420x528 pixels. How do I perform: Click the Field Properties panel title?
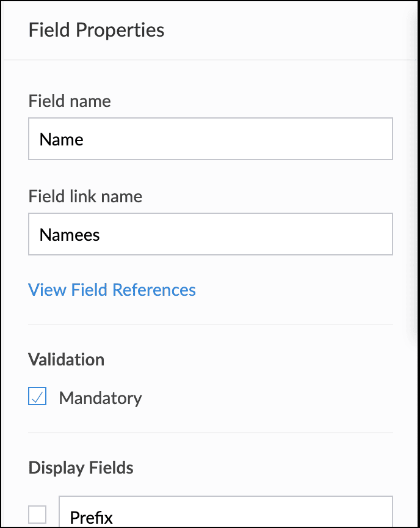click(x=96, y=30)
